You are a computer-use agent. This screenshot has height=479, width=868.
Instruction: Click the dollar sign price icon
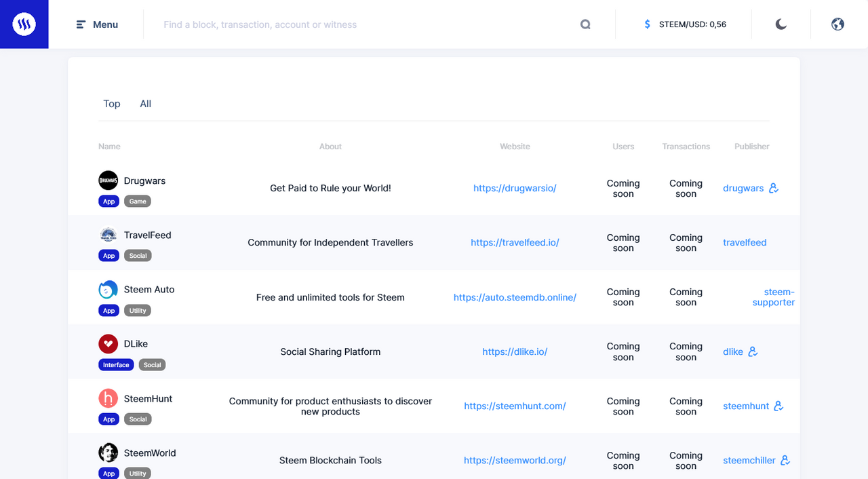(x=647, y=24)
